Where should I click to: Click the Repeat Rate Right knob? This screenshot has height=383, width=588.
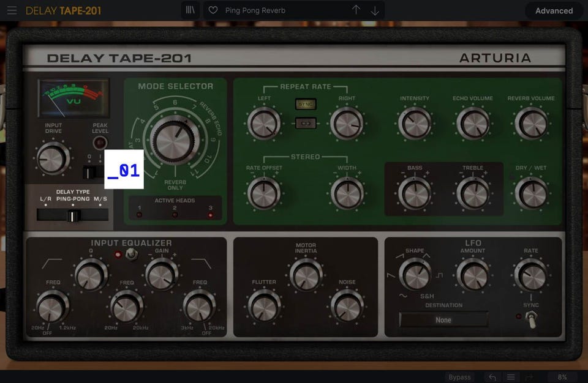[347, 124]
